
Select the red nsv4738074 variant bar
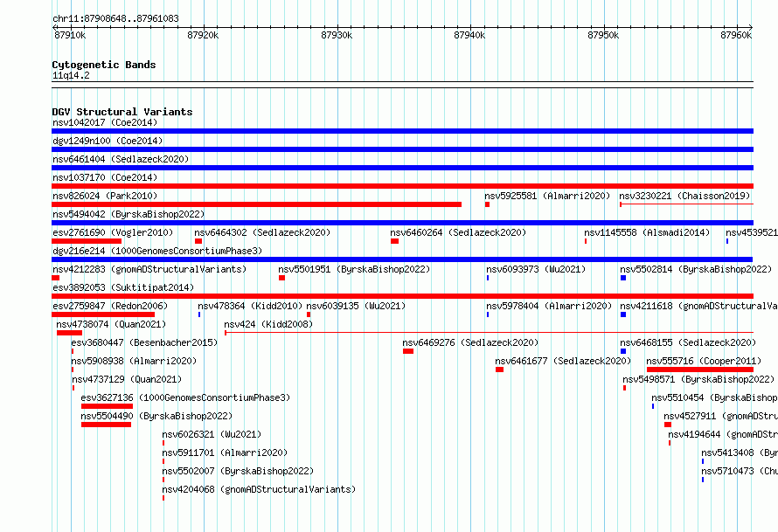[x=69, y=333]
